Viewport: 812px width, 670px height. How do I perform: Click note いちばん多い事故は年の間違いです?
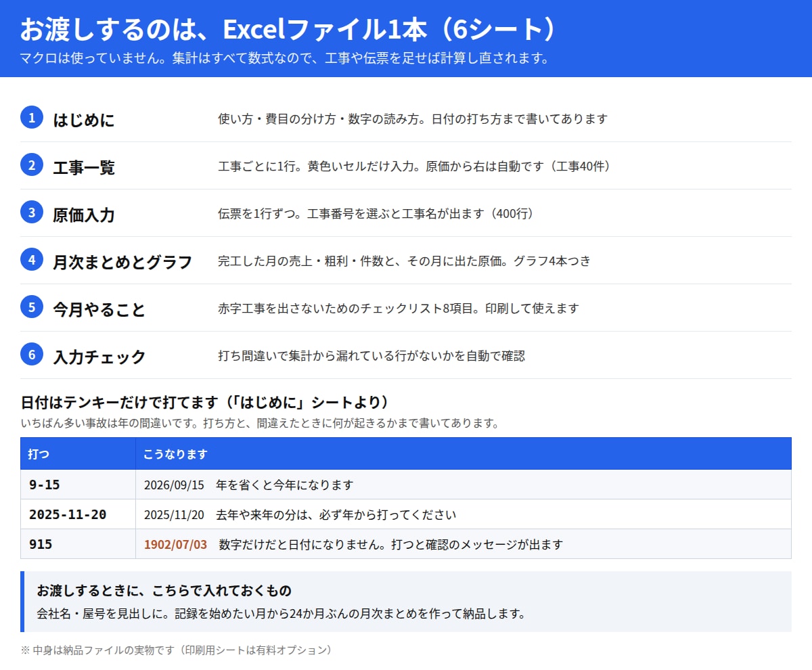click(260, 424)
